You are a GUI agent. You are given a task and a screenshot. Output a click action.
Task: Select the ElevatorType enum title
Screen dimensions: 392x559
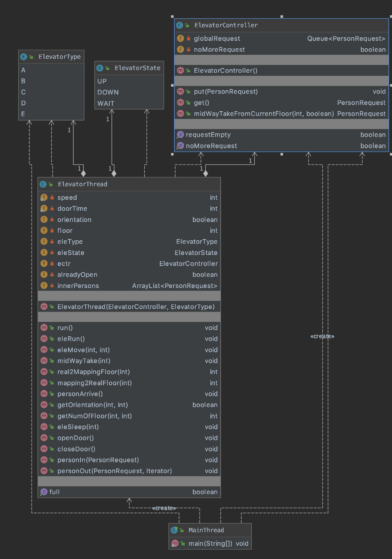pos(59,57)
